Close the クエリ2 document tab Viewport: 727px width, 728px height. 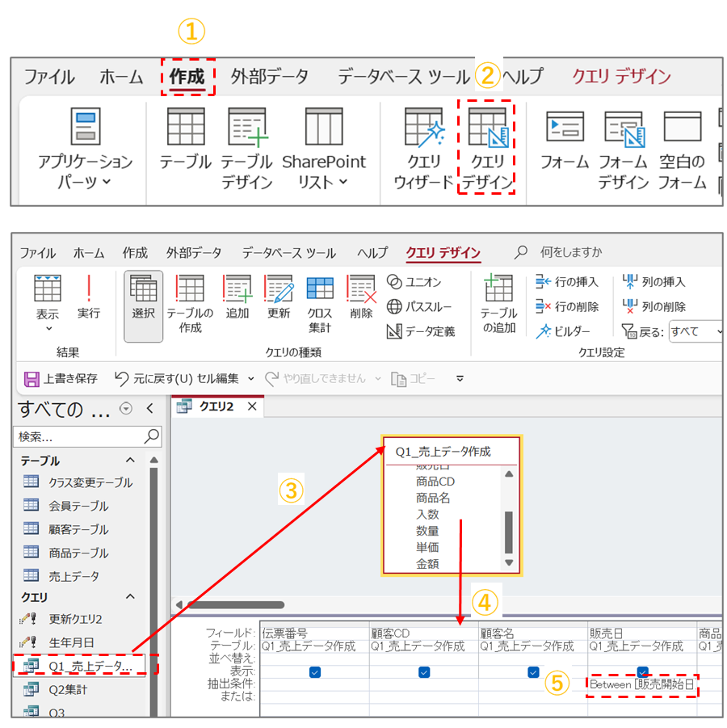coord(252,406)
